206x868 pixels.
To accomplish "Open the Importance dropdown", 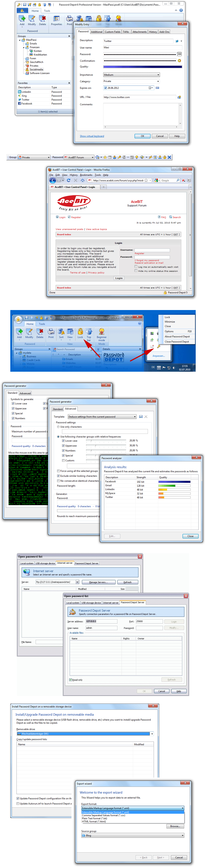I will pyautogui.click(x=131, y=75).
